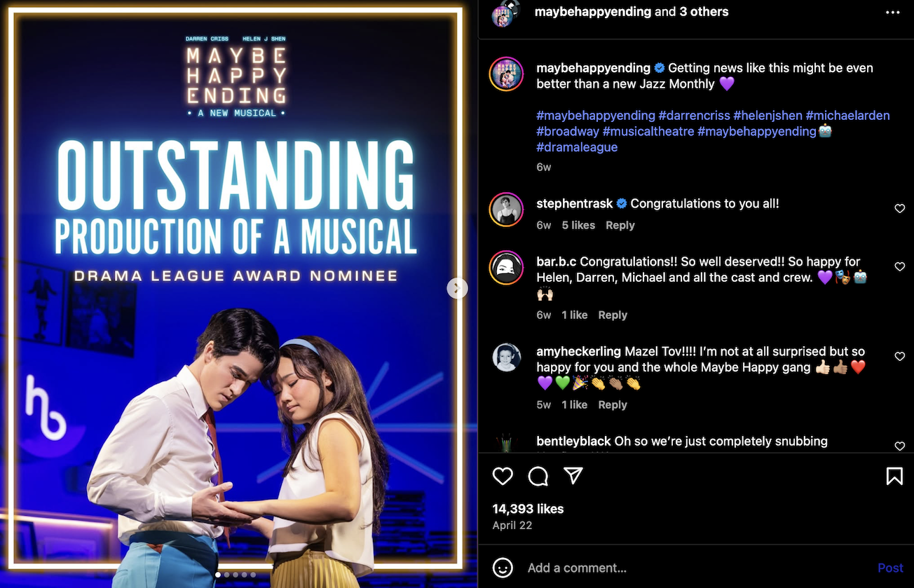
Task: Like amyheckerling's comment heart
Action: coord(900,357)
